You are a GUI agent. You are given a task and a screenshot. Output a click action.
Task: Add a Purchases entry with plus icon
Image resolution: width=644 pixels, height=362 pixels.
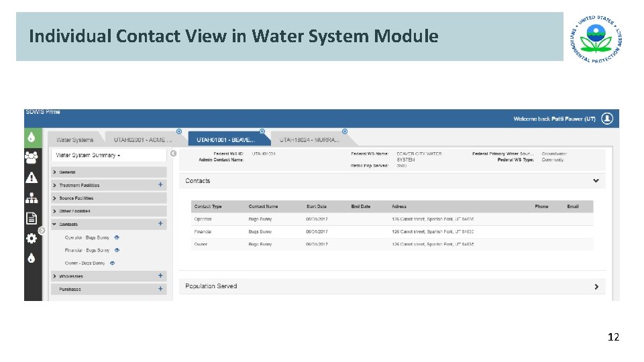click(x=160, y=288)
